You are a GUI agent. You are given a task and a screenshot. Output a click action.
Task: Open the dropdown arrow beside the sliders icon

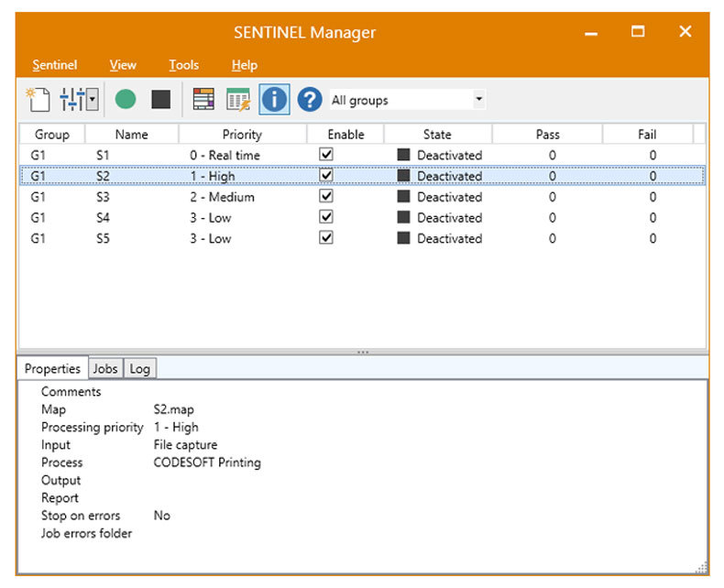click(93, 99)
